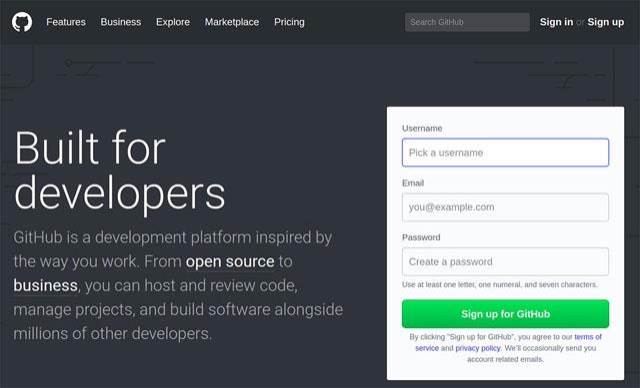
Task: Open the terms of service link
Action: [588, 337]
